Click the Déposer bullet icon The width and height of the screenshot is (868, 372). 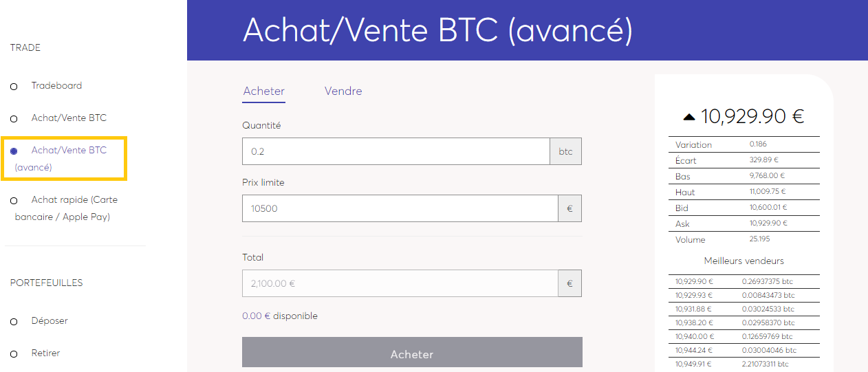14,322
